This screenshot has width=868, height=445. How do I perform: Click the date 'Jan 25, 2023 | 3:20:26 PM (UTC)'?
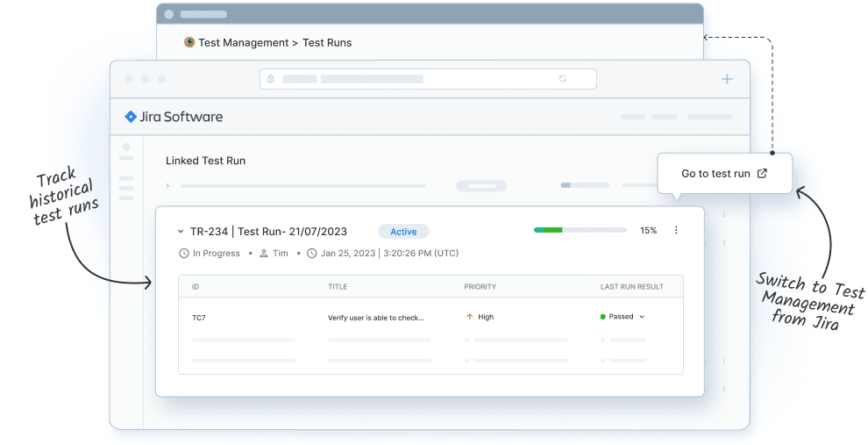(x=389, y=254)
